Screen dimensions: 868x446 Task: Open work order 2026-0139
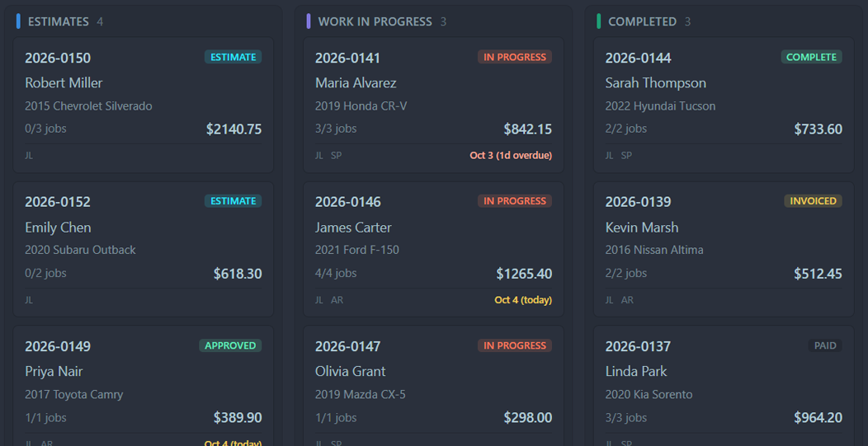pyautogui.click(x=638, y=201)
